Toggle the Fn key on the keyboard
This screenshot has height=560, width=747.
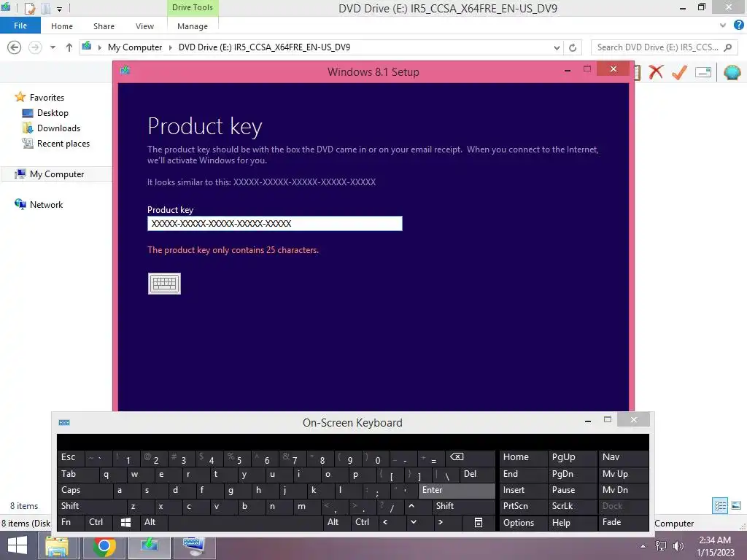pyautogui.click(x=71, y=522)
